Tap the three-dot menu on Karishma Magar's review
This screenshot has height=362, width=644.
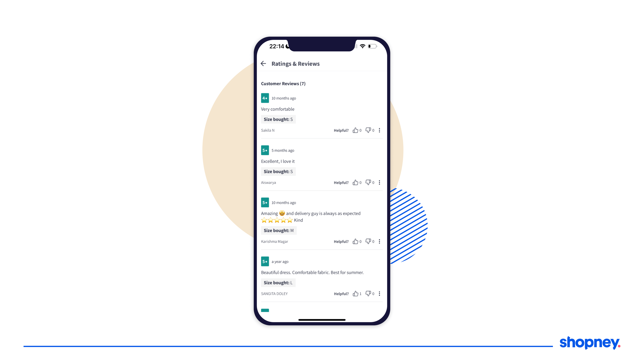coord(379,241)
